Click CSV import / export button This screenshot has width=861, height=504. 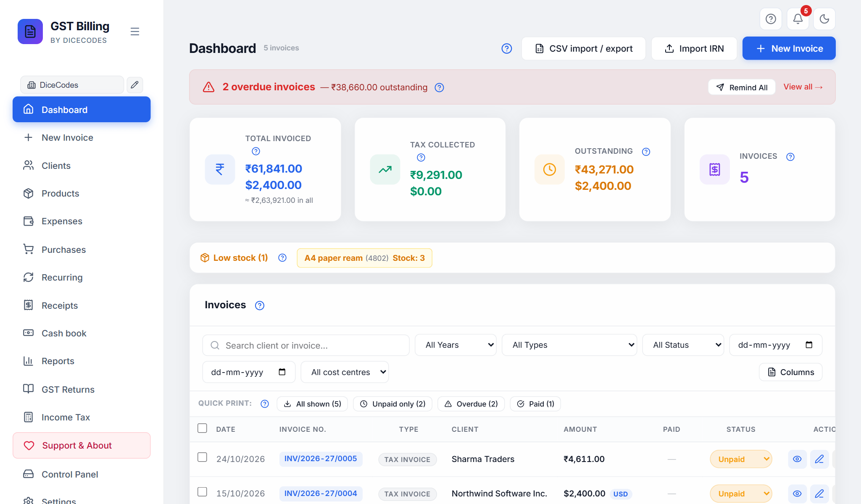coord(583,48)
